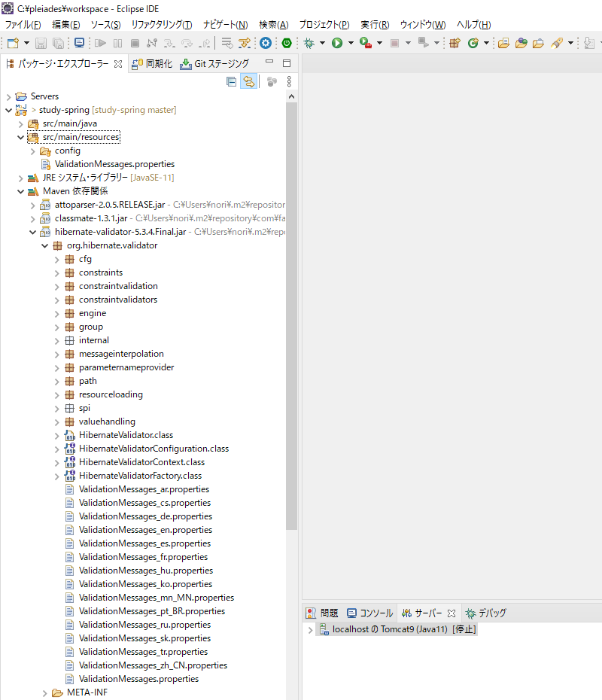This screenshot has width=602, height=700.
Task: Click the Collapse All icon in Package Explorer
Action: (x=231, y=82)
